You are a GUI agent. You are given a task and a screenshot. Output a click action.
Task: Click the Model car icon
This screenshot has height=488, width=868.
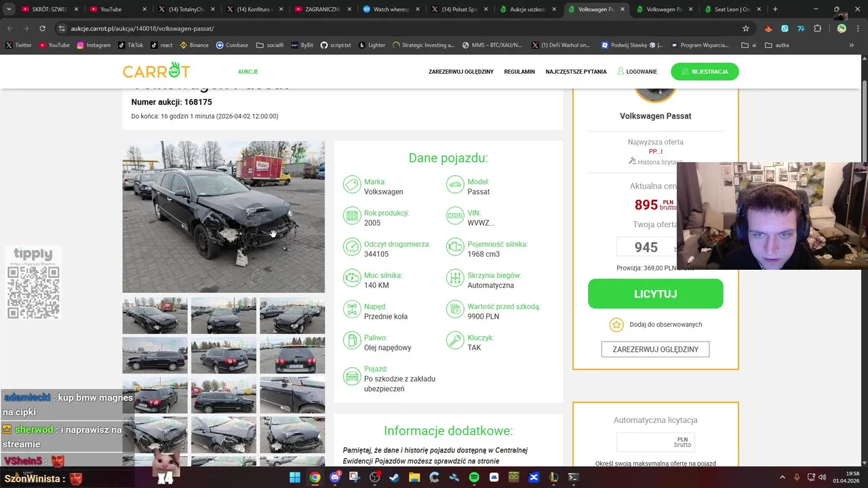click(x=455, y=185)
